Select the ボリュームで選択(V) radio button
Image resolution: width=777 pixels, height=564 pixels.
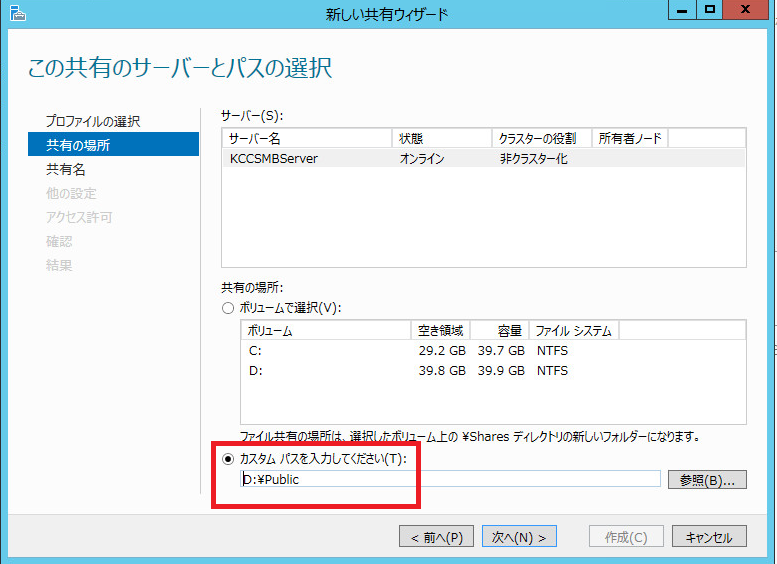[x=227, y=308]
